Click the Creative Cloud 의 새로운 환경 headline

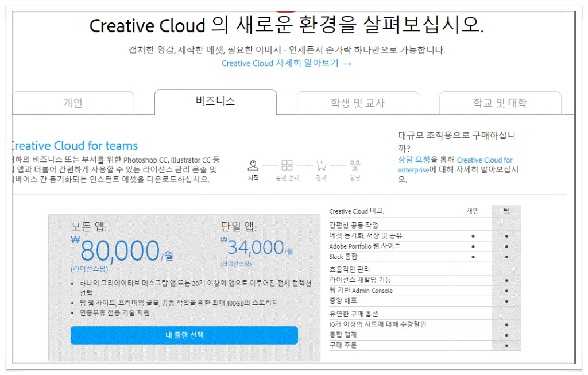(287, 25)
